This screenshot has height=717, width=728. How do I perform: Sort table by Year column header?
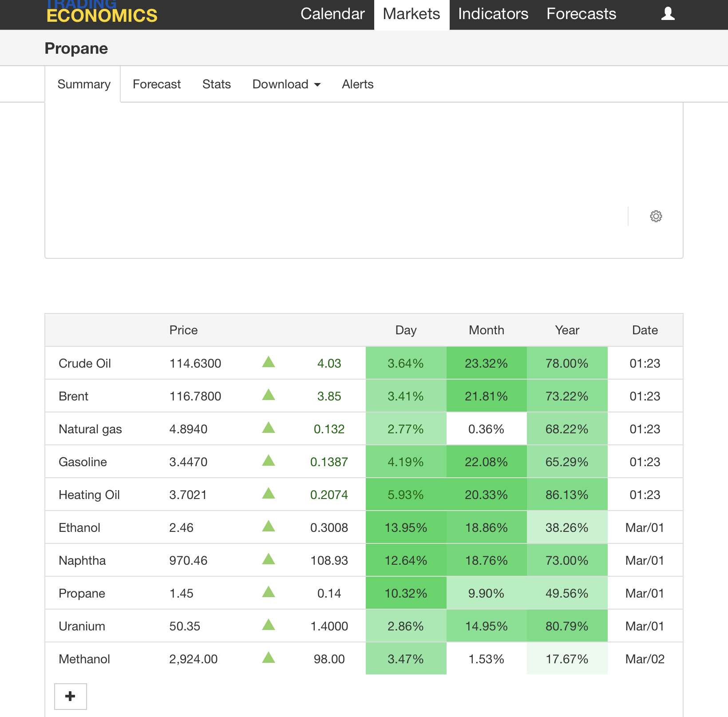pos(567,330)
